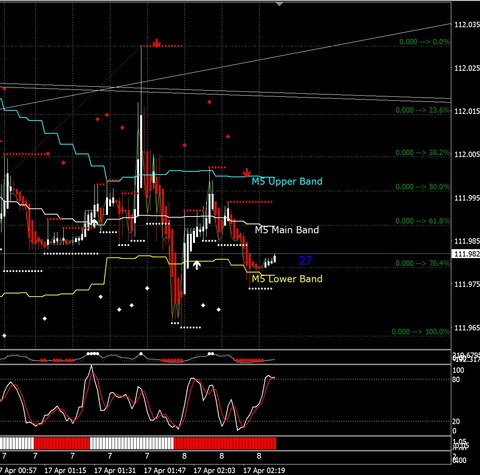Click 17 Apr 00:57 on time axis

[18, 470]
